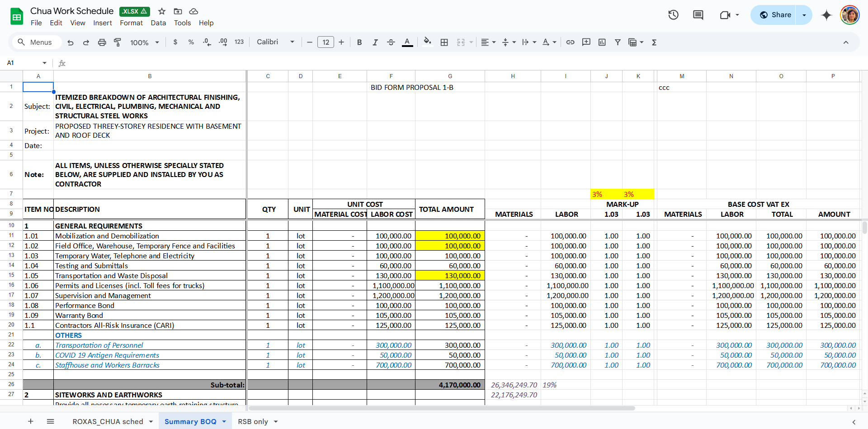Open Google Sheets home icon
868x429 pixels.
point(17,17)
